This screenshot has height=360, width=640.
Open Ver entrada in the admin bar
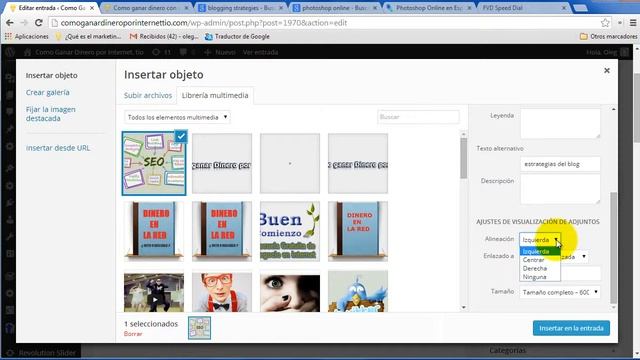[x=260, y=52]
